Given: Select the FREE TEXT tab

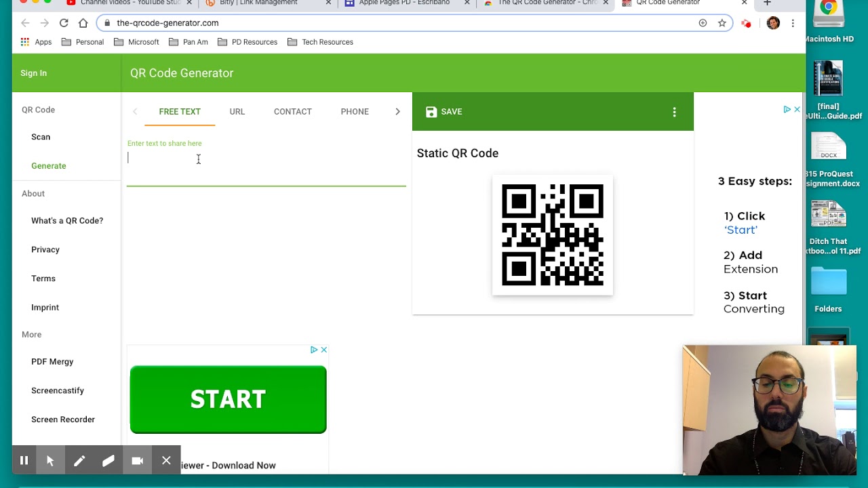Looking at the screenshot, I should coord(180,111).
